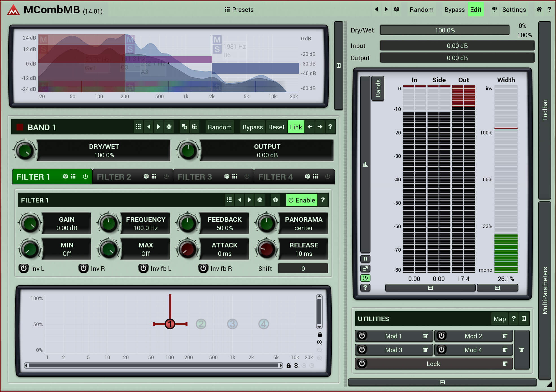The height and width of the screenshot is (392, 556).
Task: Toggle Band 1 Bypass
Action: pos(252,127)
